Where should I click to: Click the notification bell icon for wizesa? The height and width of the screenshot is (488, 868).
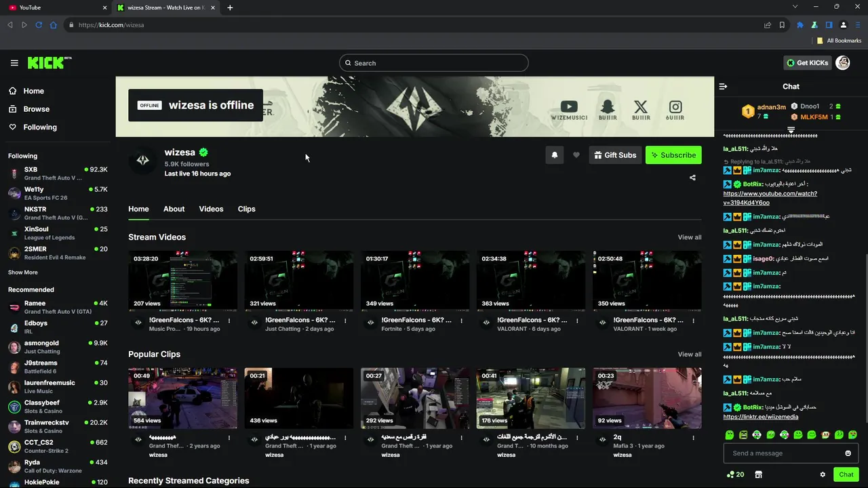(554, 155)
